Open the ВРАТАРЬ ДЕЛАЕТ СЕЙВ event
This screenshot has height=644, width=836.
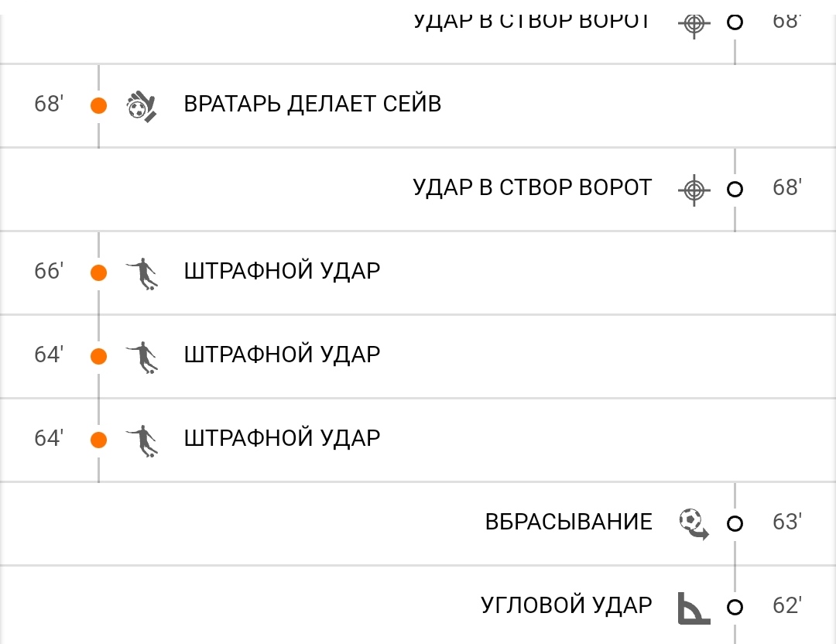point(313,104)
